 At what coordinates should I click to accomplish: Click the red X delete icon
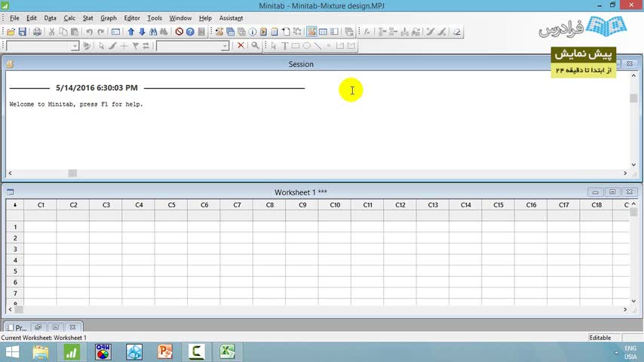tap(241, 45)
